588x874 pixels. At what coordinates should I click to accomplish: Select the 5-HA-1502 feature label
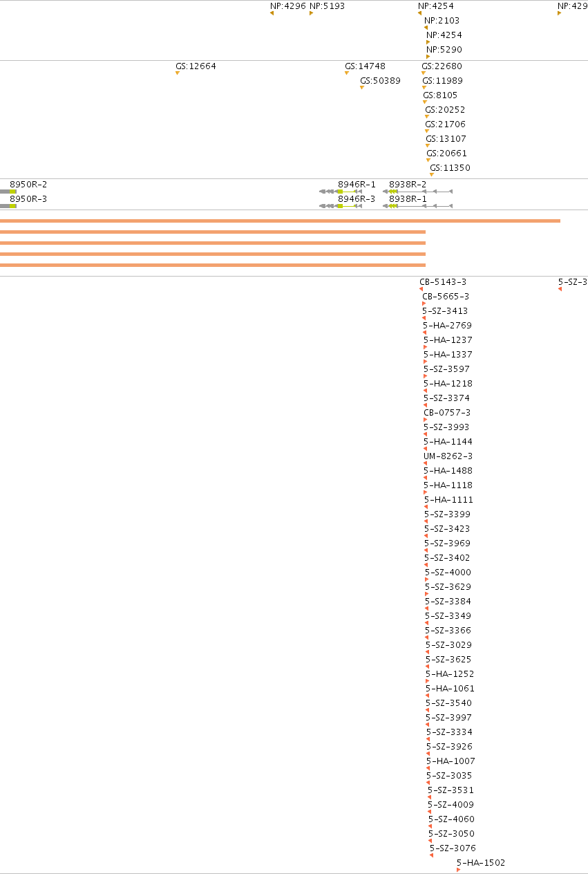click(x=481, y=863)
